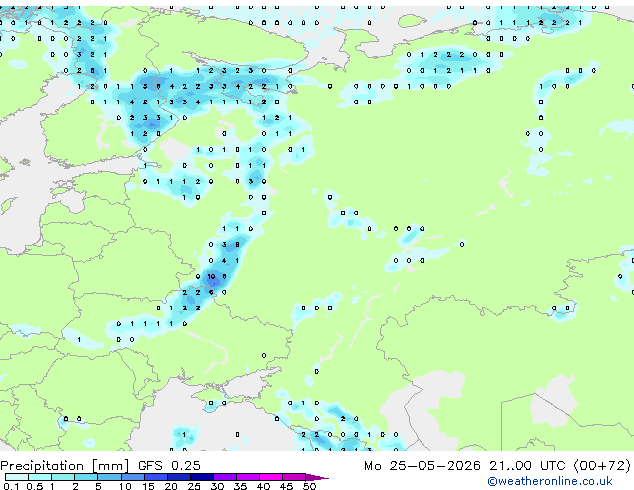Click the 2–5 mm legend color swatch
Image resolution: width=634 pixels, height=490 pixels.
(x=86, y=477)
